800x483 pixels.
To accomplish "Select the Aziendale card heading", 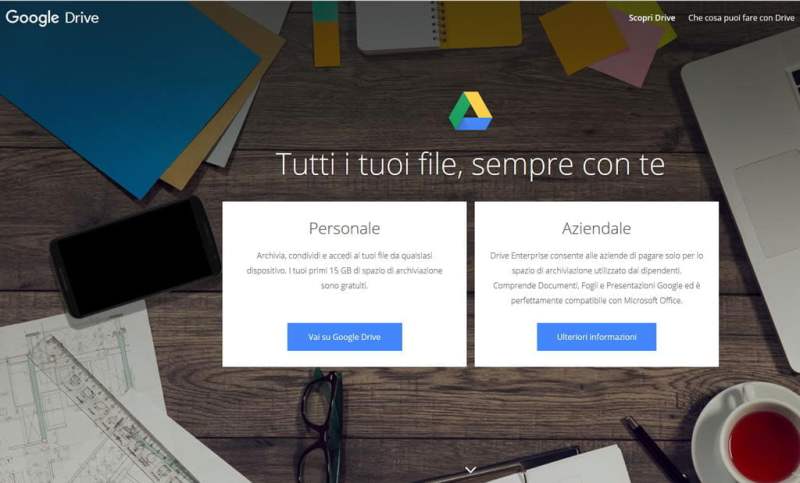I will (596, 228).
